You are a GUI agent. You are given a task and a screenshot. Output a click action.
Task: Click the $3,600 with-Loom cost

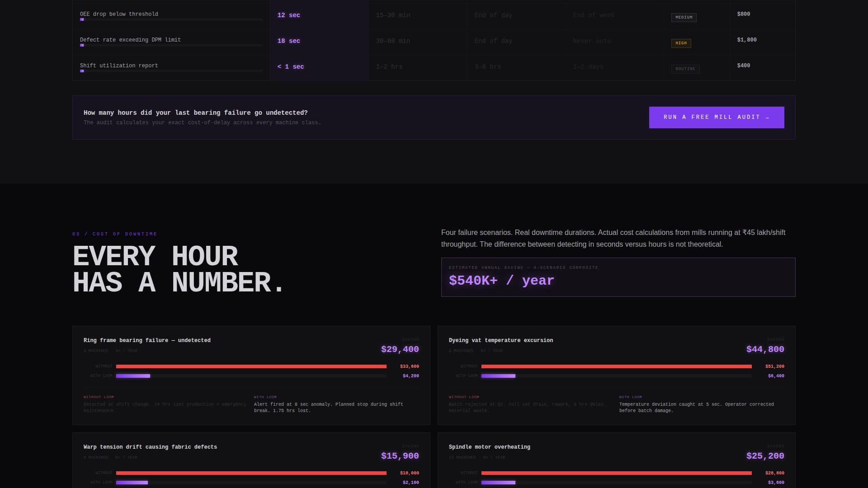point(776,483)
